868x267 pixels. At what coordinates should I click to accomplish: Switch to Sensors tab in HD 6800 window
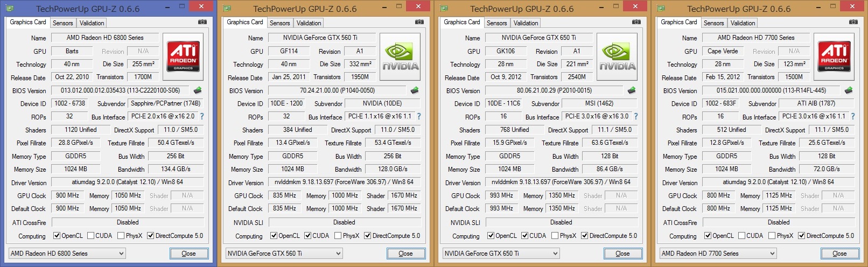[x=62, y=23]
